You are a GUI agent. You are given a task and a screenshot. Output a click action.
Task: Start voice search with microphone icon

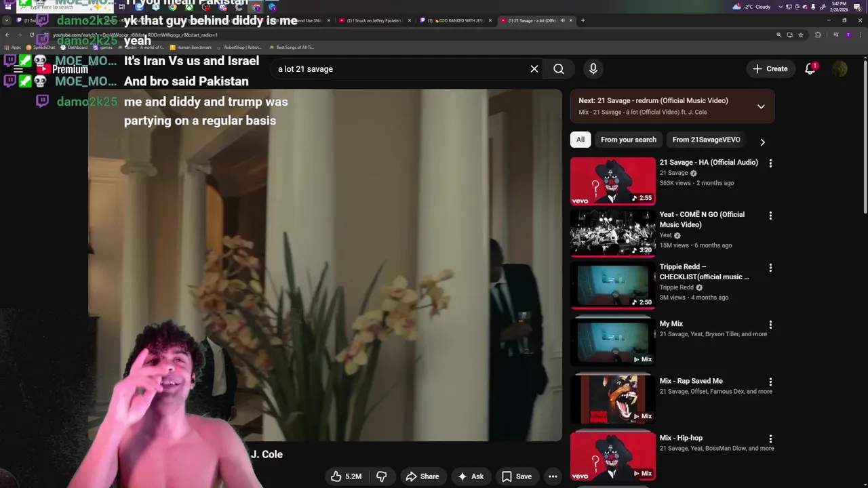(x=593, y=69)
